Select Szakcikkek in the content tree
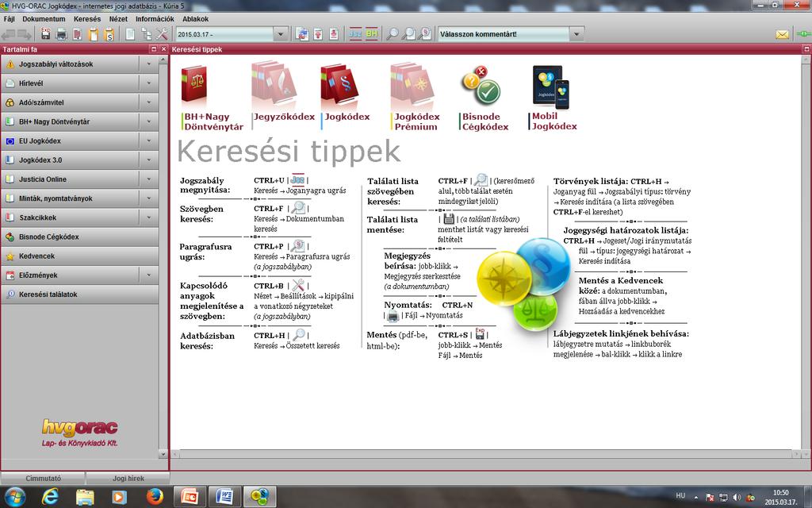Image resolution: width=812 pixels, height=508 pixels. [71, 217]
